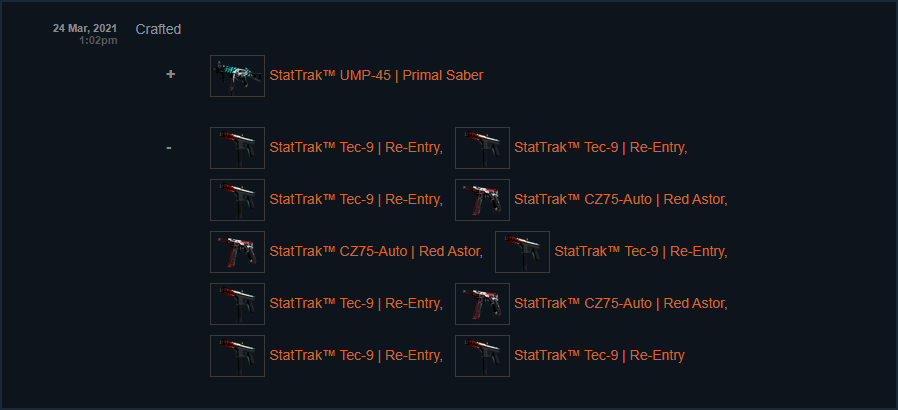Click fourth removed row's Tec-9 Re-Entry thumbnail
898x410 pixels.
[x=237, y=304]
